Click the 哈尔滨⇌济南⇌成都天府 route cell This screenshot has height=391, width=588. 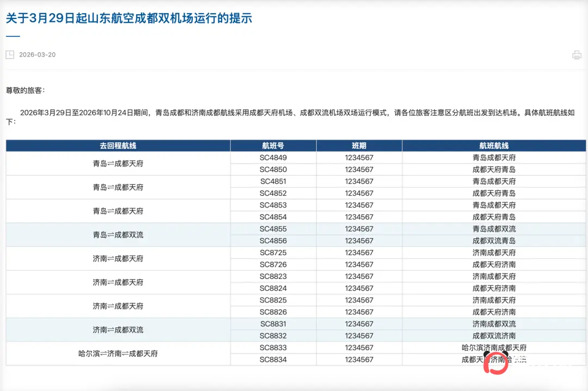click(118, 353)
